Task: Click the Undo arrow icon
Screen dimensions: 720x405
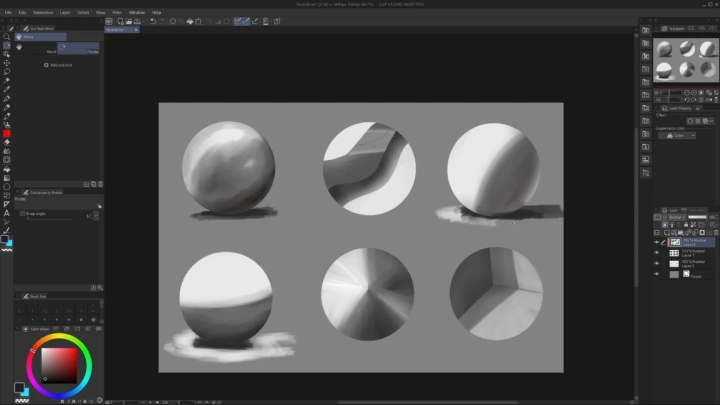Action: (x=152, y=20)
